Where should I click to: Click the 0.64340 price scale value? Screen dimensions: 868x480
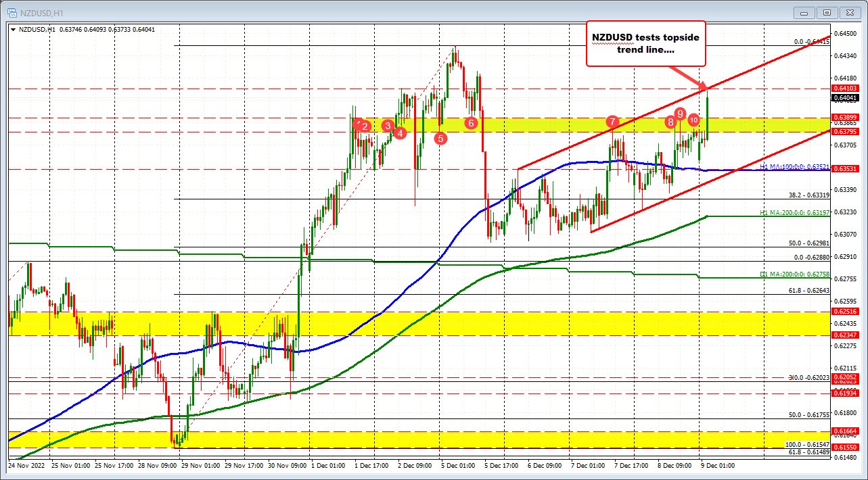pyautogui.click(x=845, y=55)
